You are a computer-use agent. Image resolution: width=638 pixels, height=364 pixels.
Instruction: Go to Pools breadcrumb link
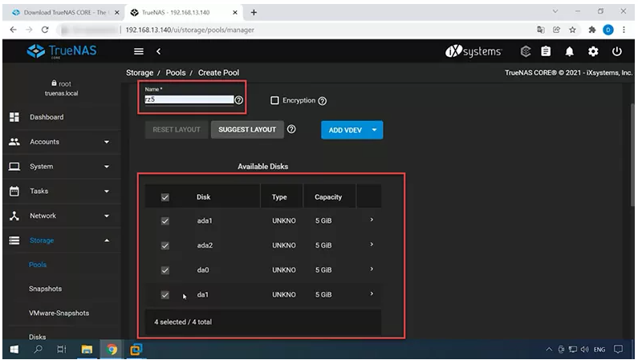[x=176, y=73]
